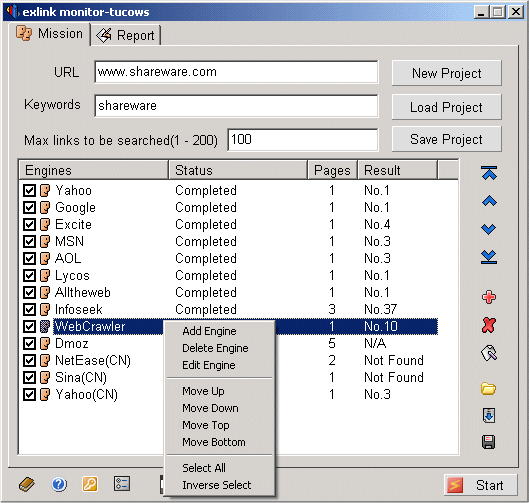Select the Excite engine name
This screenshot has height=503, width=529.
(73, 224)
